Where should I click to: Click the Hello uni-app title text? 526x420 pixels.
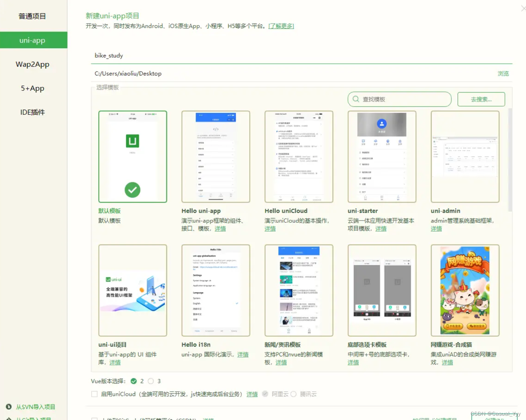click(x=201, y=211)
